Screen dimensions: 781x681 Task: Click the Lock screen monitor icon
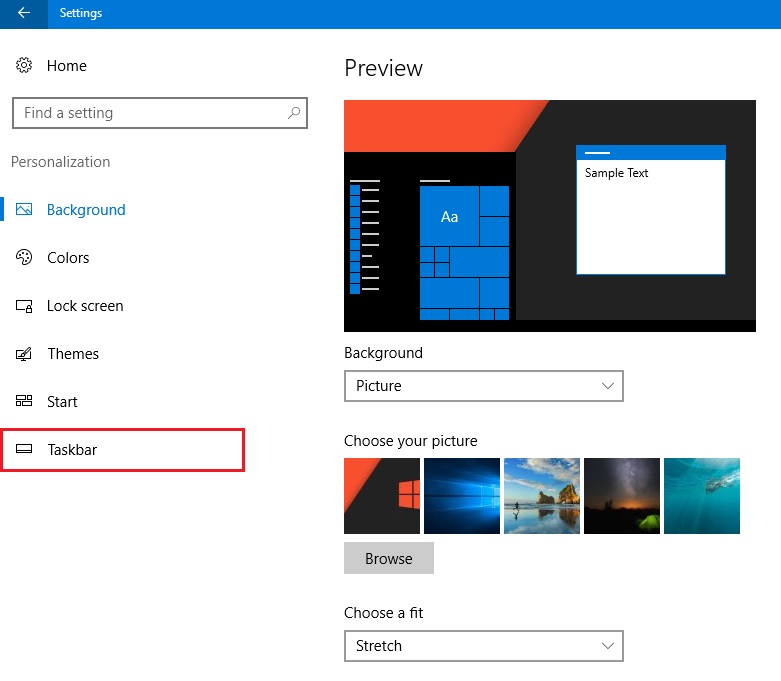(25, 306)
